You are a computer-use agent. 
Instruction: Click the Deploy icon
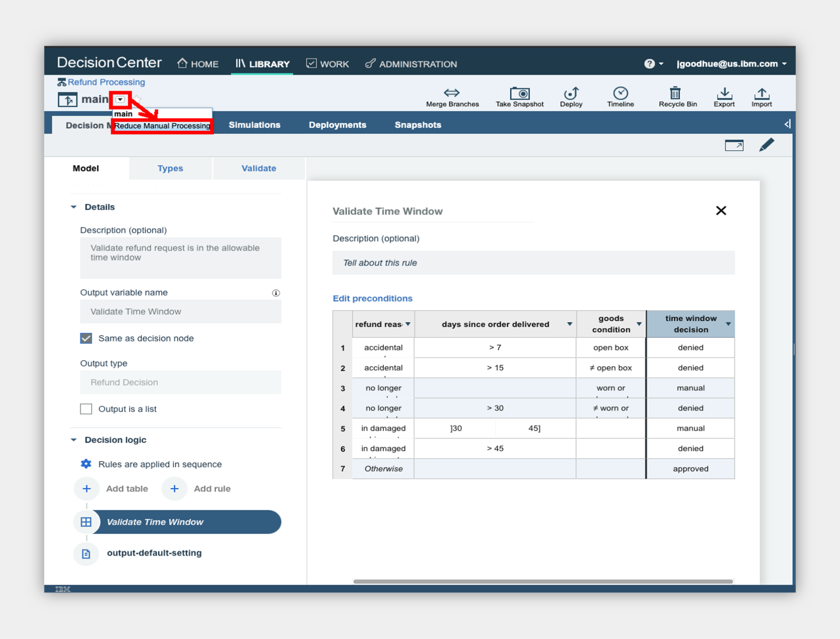(571, 93)
